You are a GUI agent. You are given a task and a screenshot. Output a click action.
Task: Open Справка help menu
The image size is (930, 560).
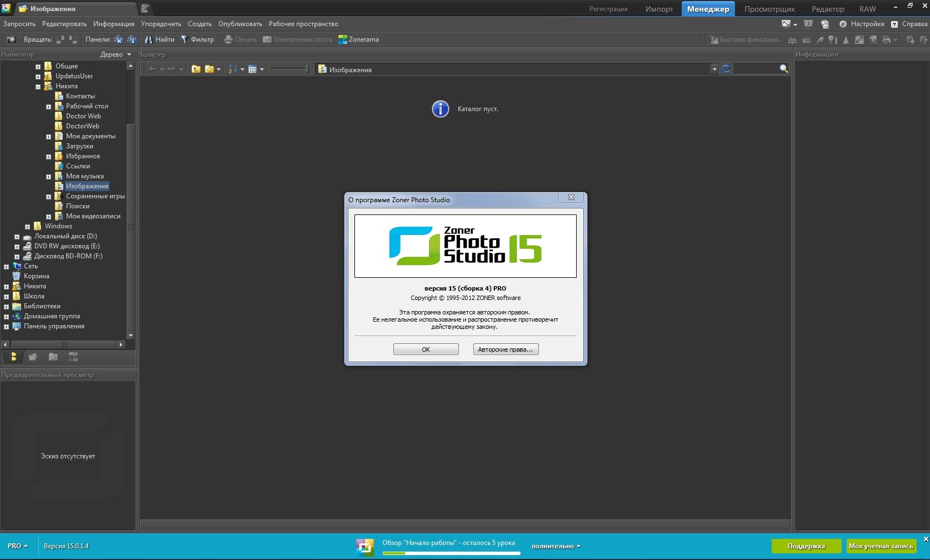(909, 24)
